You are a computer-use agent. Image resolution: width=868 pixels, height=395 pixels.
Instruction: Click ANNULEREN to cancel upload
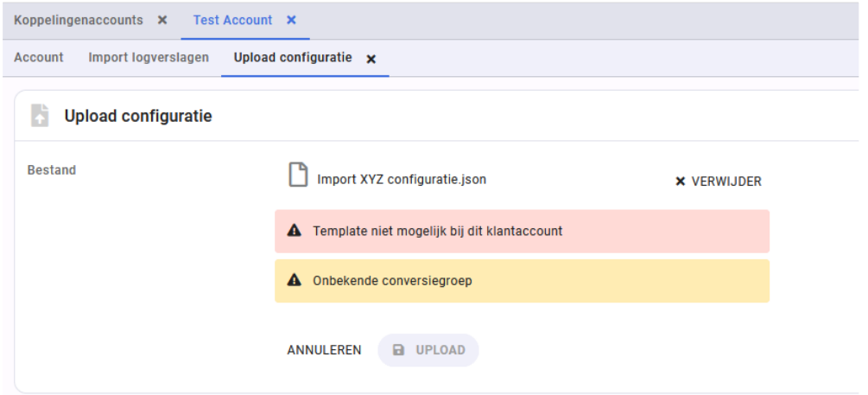coord(324,350)
